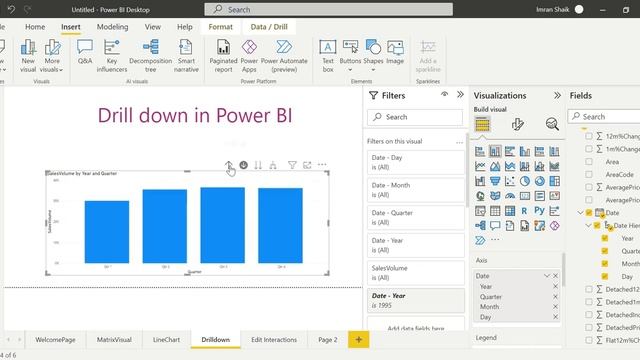Click the Filters pane search box
640x360 pixels.
click(415, 117)
